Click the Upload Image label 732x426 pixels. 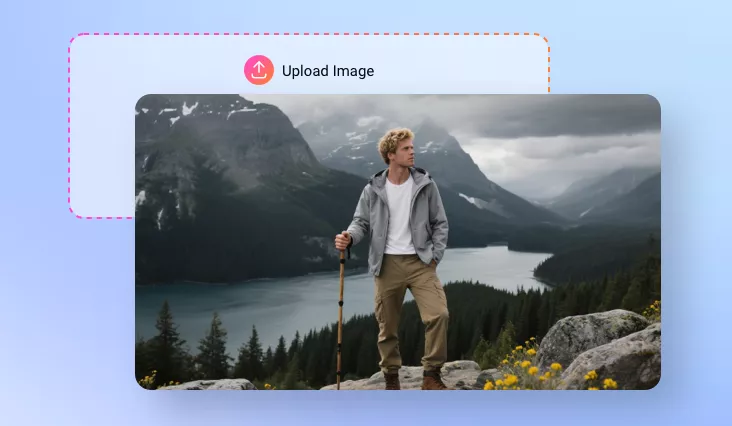coord(328,71)
